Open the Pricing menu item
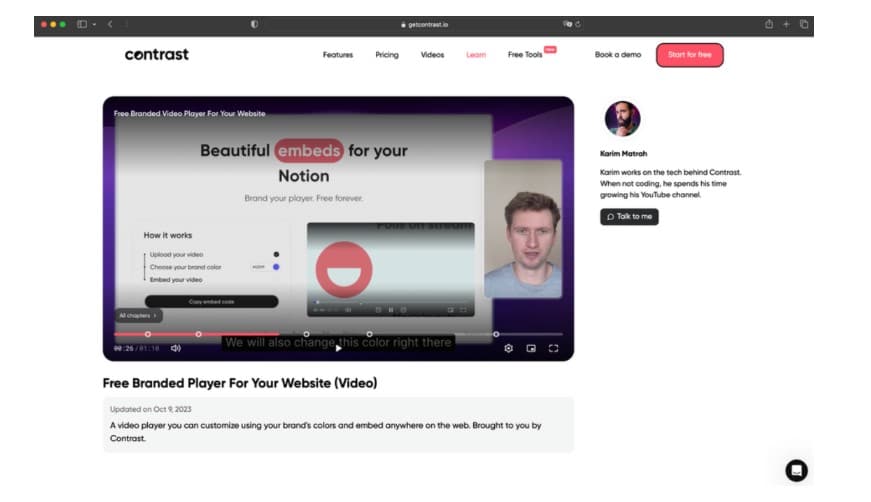Image resolution: width=871 pixels, height=502 pixels. tap(387, 55)
